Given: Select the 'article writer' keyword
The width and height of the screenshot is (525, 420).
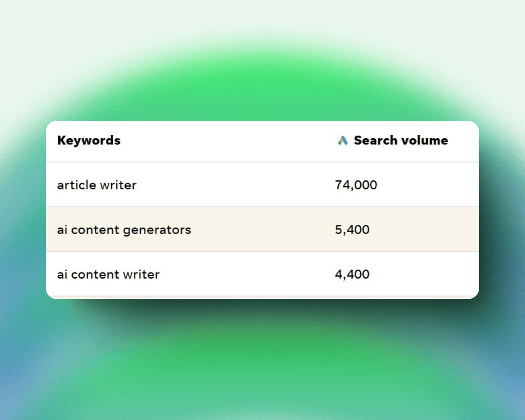Looking at the screenshot, I should (97, 185).
